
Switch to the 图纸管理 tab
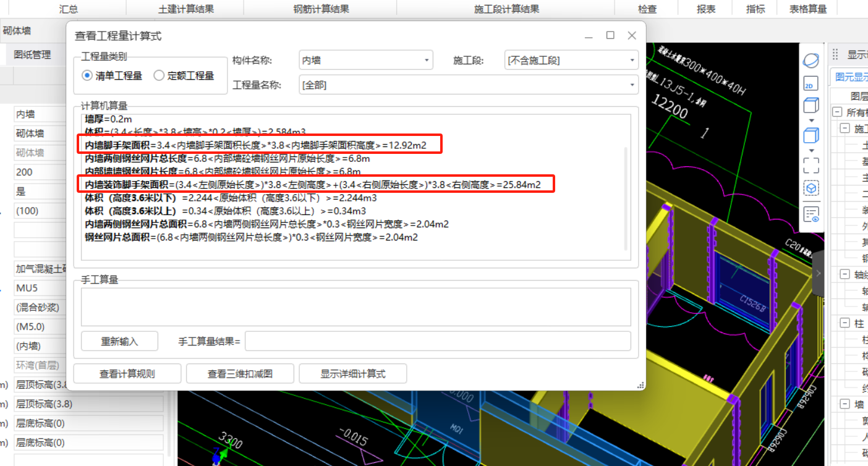pos(32,54)
